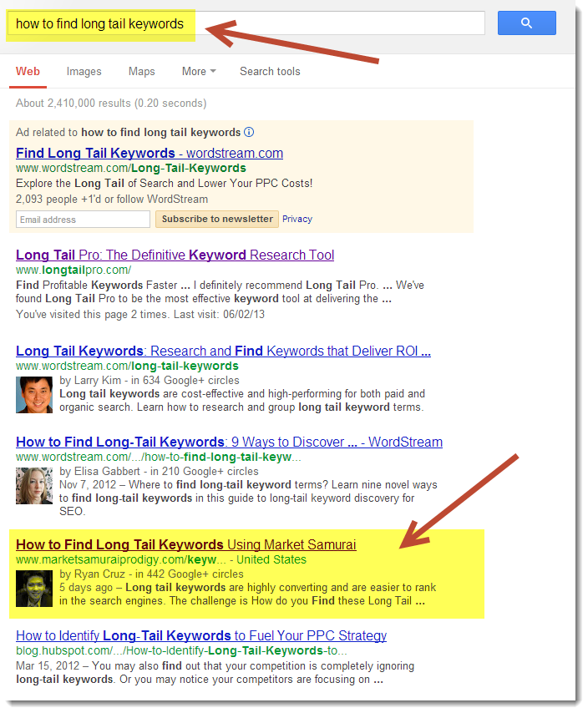The image size is (588, 713).
Task: Click '2,093 people +1'd or follow WordStream' text
Action: pyautogui.click(x=111, y=200)
